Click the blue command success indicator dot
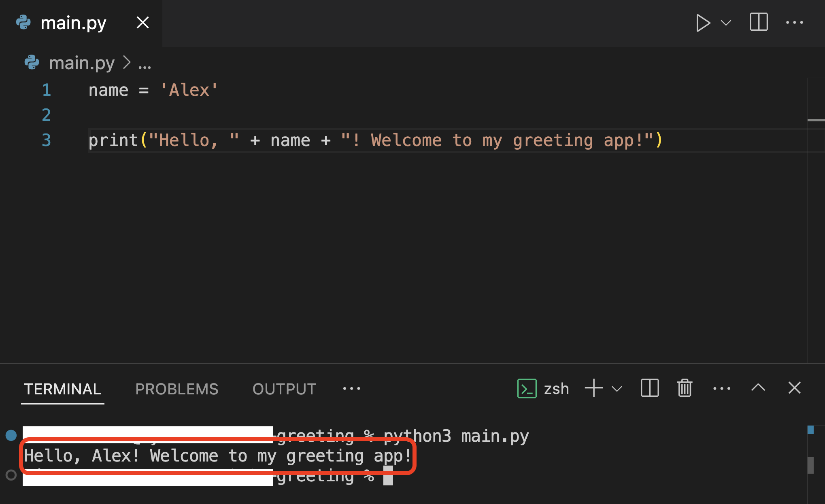825x504 pixels. tap(11, 435)
